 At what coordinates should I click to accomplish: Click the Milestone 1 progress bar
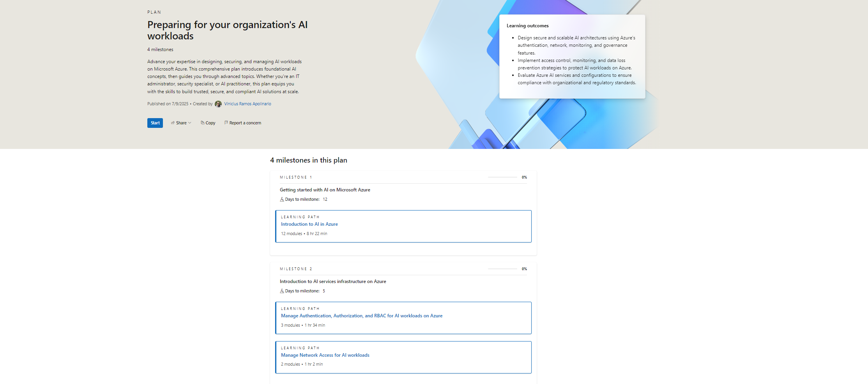502,177
